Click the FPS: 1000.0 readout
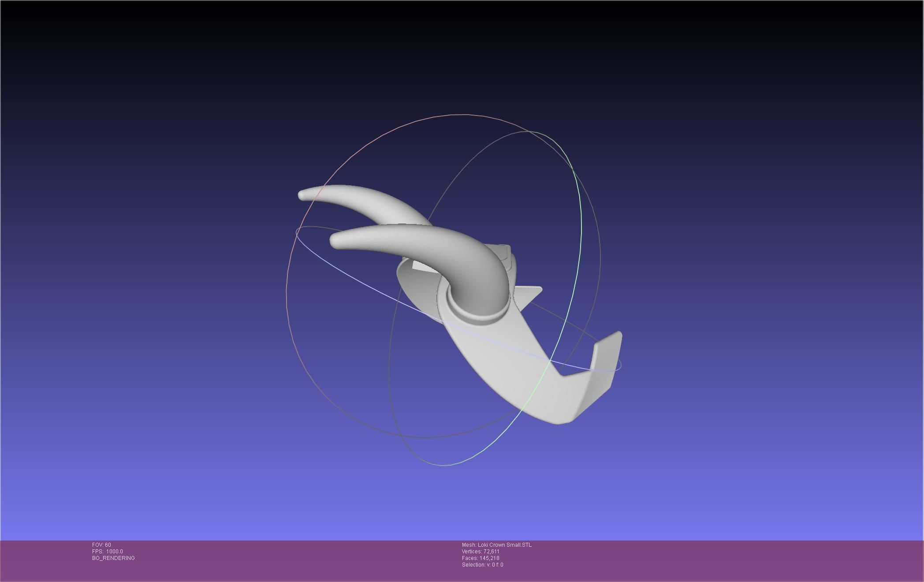This screenshot has height=582, width=924. [x=108, y=552]
